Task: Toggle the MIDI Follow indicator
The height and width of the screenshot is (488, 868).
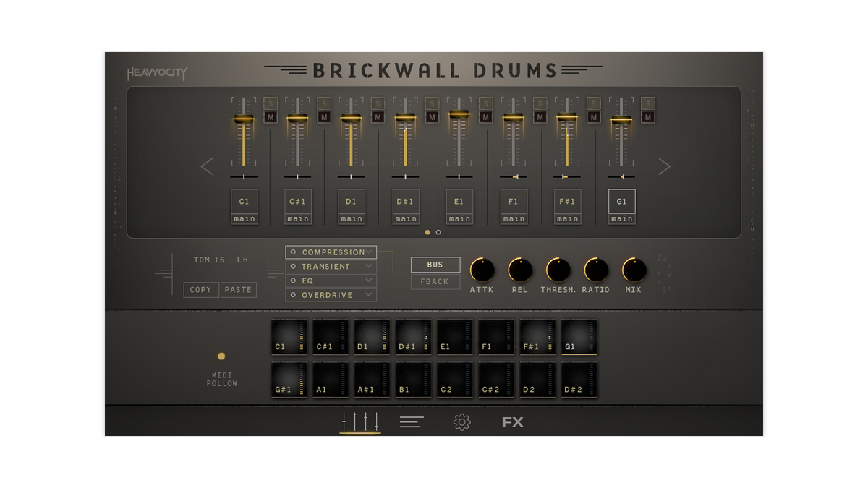Action: pos(221,356)
